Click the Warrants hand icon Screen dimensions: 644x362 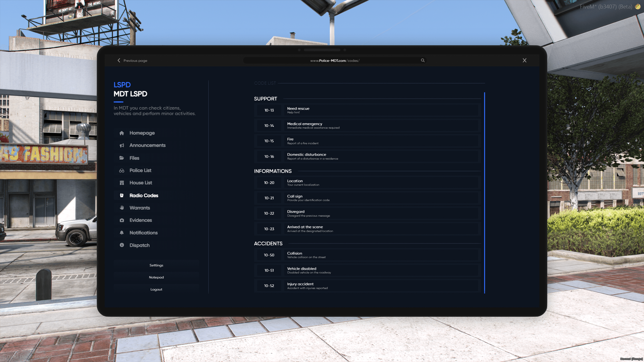[x=122, y=208]
